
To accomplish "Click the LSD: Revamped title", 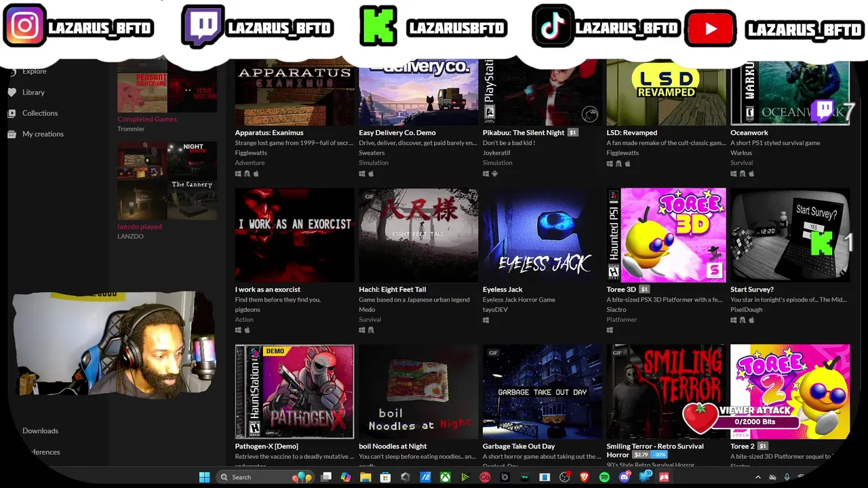I will [x=632, y=133].
